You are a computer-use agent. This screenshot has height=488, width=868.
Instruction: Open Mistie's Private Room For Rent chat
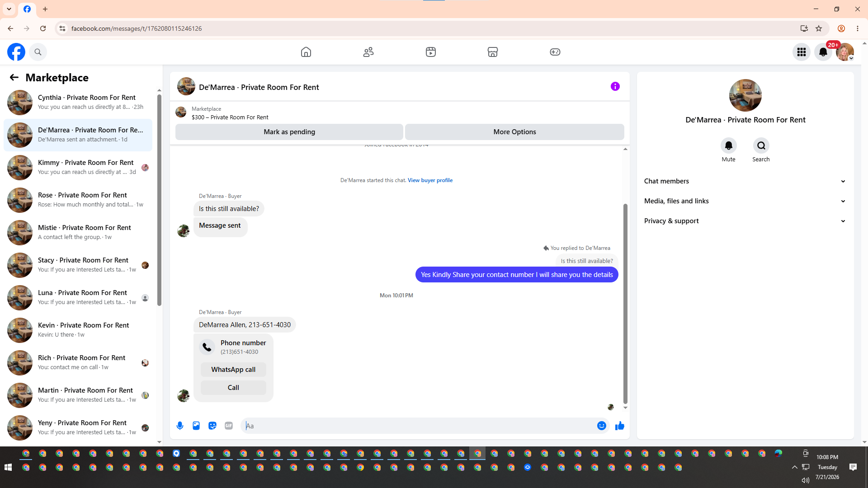[x=78, y=233]
